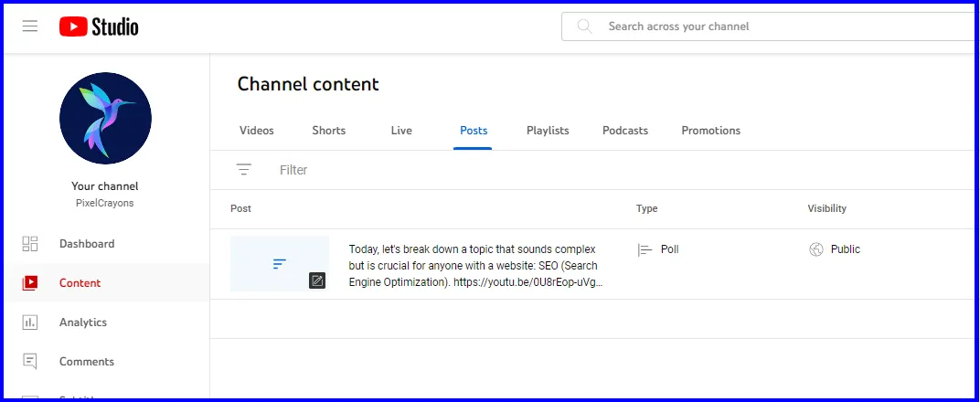Screen dimensions: 980x402
Task: Click the globe icon beside Public
Action: coord(816,249)
